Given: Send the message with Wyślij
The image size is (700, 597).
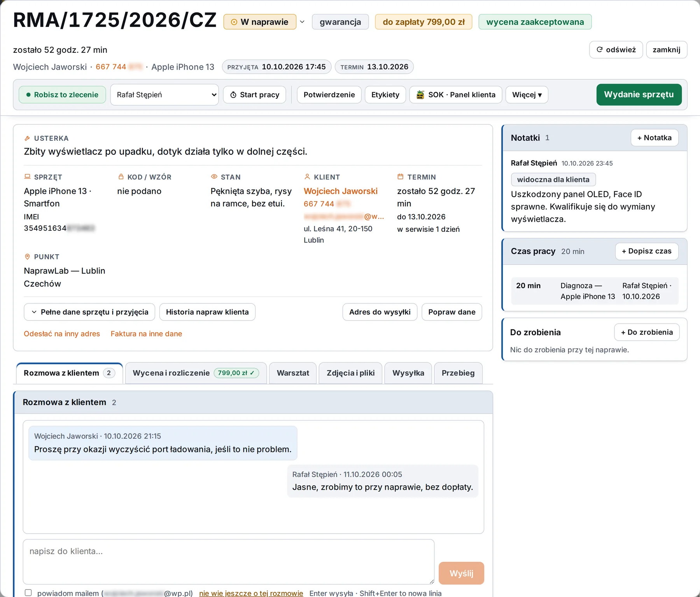Looking at the screenshot, I should pyautogui.click(x=461, y=573).
